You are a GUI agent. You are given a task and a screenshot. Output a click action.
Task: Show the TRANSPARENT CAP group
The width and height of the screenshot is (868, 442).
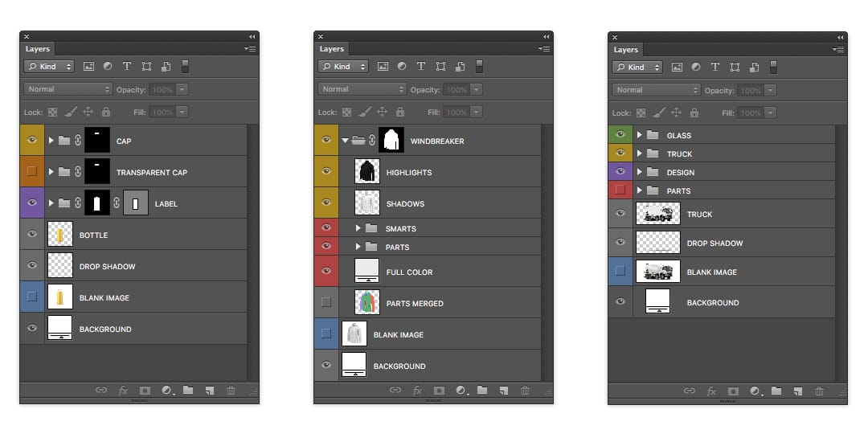pyautogui.click(x=32, y=171)
